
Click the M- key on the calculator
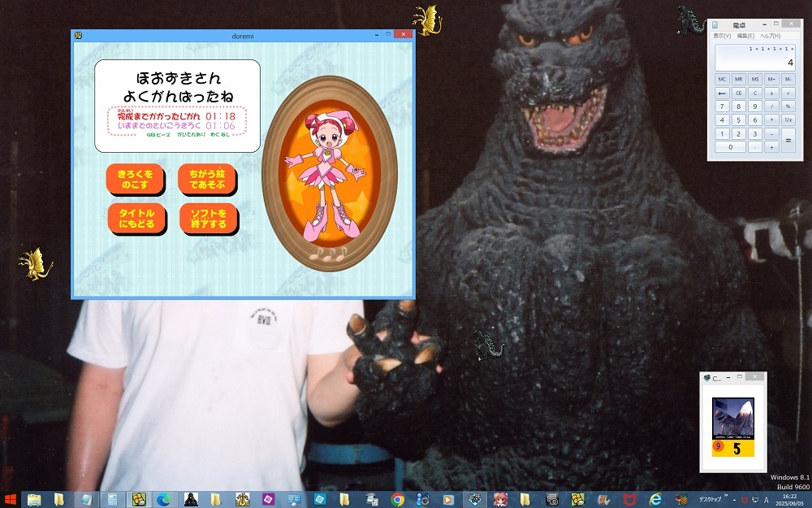pyautogui.click(x=788, y=80)
